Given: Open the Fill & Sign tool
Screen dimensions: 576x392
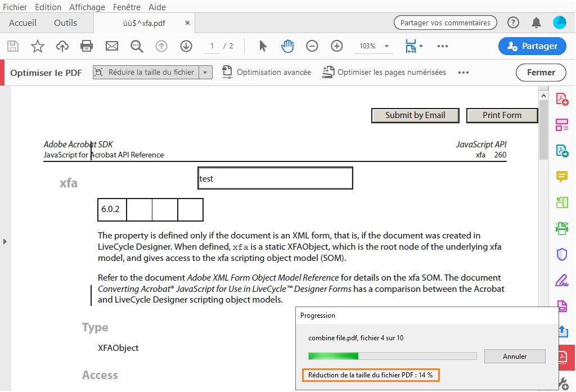Looking at the screenshot, I should pos(561,280).
